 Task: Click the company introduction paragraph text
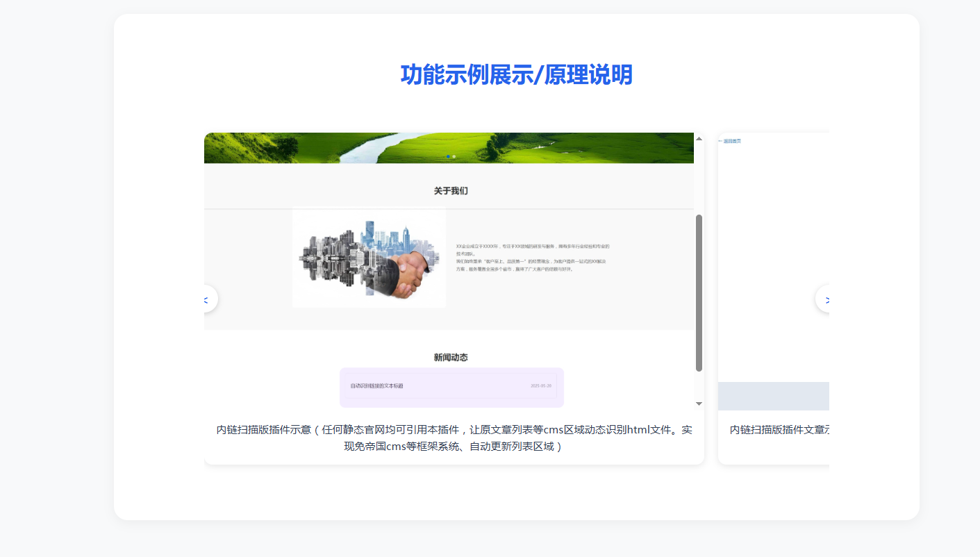click(x=532, y=258)
